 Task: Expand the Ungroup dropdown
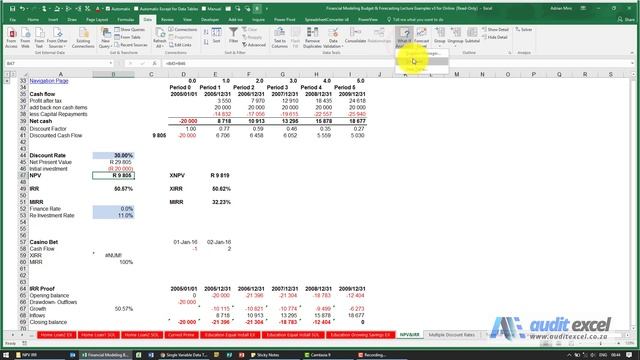(456, 38)
